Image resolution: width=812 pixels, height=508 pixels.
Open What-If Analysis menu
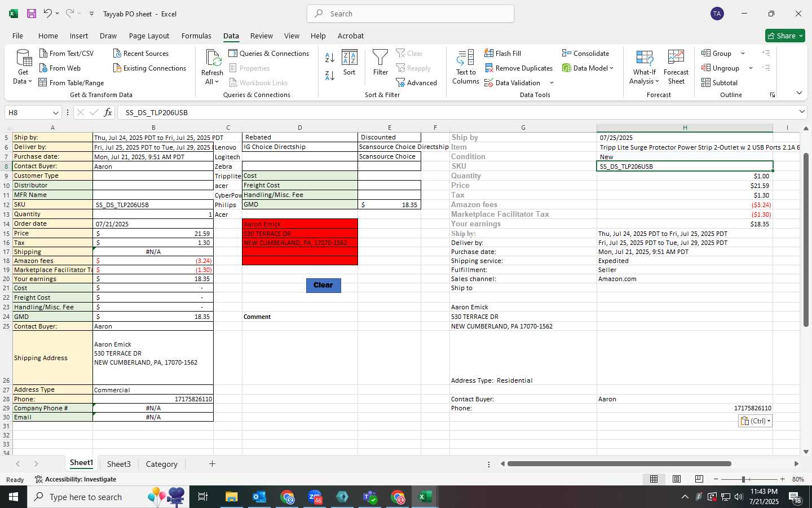[x=645, y=67]
